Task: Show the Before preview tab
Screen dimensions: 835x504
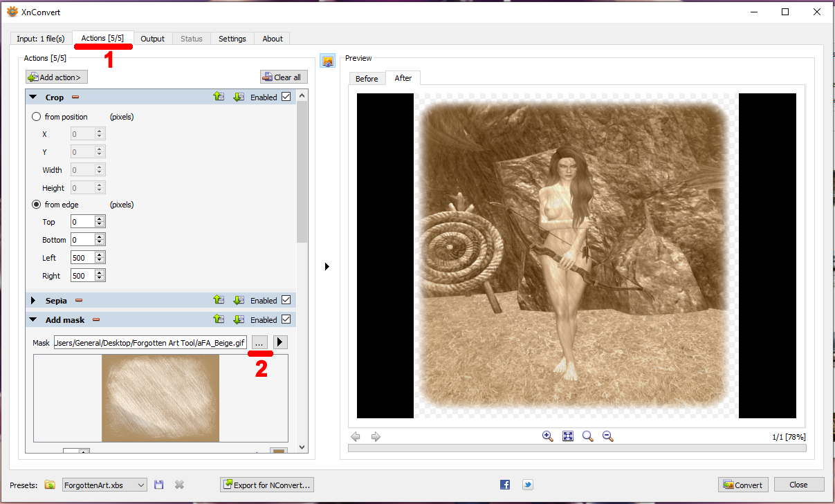Action: [x=367, y=79]
